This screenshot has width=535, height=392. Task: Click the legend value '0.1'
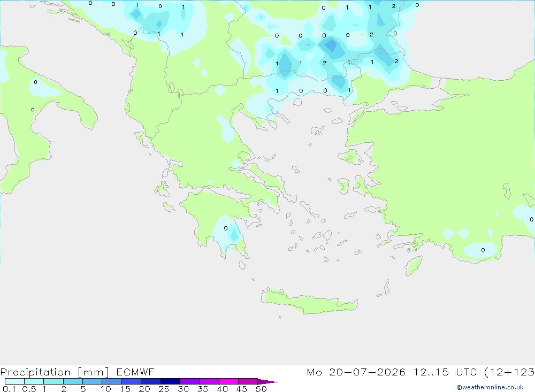click(9, 389)
